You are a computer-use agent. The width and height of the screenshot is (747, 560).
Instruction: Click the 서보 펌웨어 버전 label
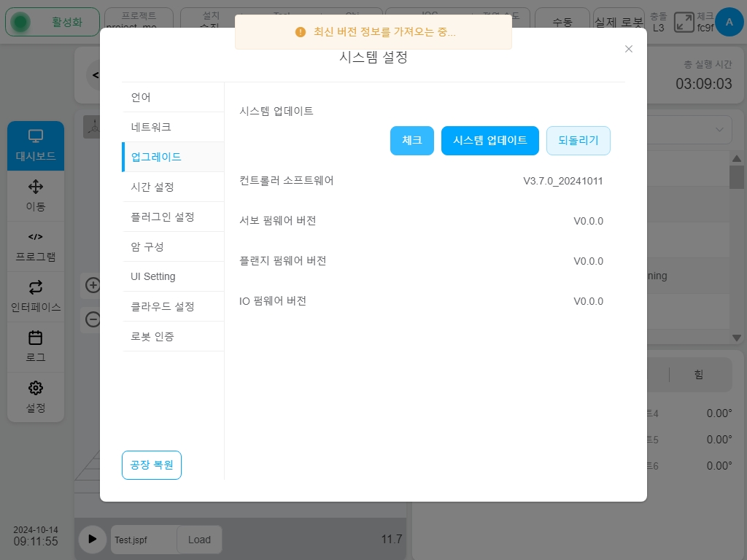[278, 221]
